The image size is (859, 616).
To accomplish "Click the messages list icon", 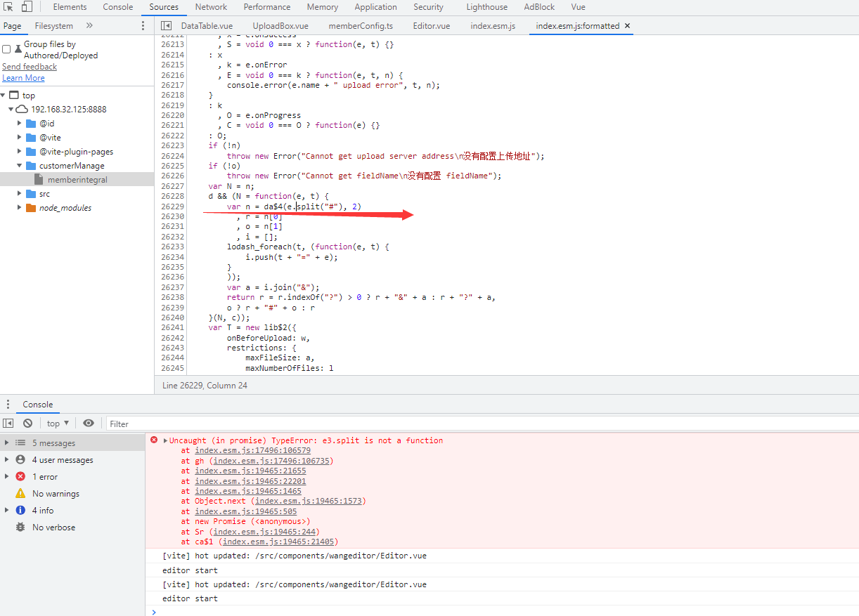I will point(20,443).
